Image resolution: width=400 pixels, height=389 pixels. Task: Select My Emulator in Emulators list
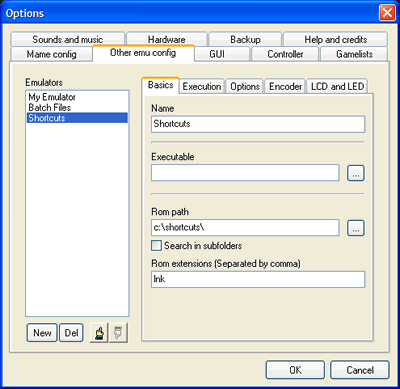point(77,97)
